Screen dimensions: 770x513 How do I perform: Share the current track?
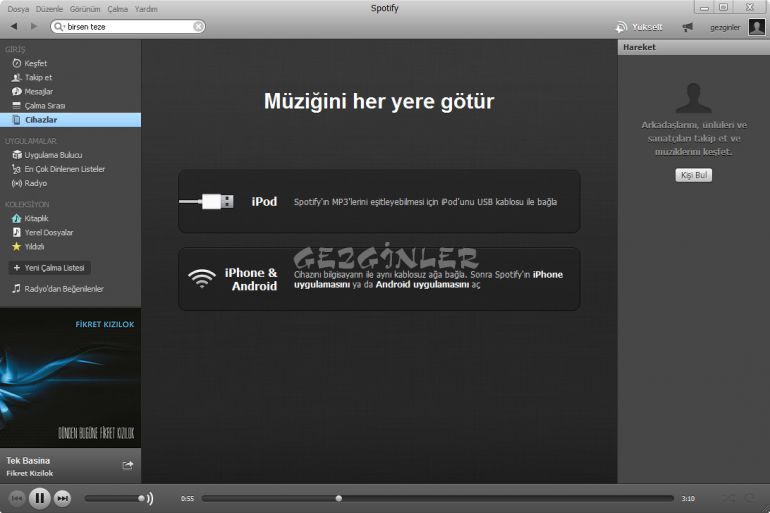click(127, 465)
